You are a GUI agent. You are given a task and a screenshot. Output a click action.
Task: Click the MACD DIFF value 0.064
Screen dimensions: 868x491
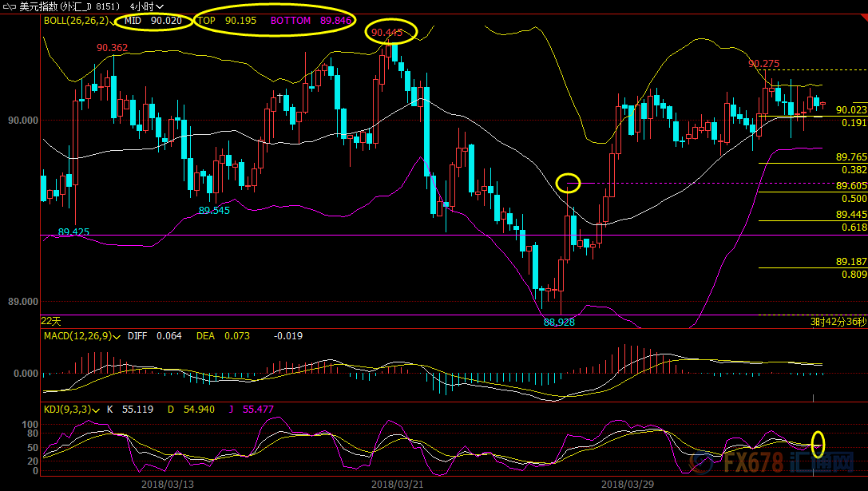pos(169,336)
